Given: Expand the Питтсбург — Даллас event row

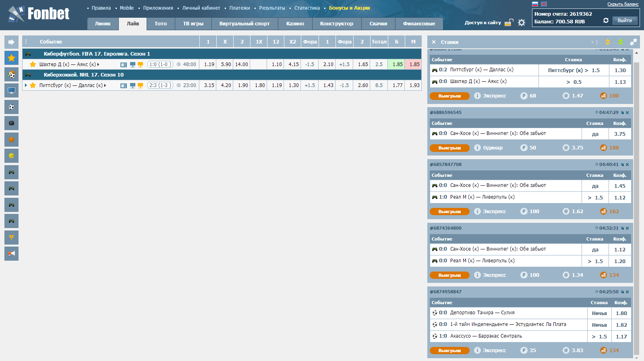Looking at the screenshot, I should coord(26,85).
